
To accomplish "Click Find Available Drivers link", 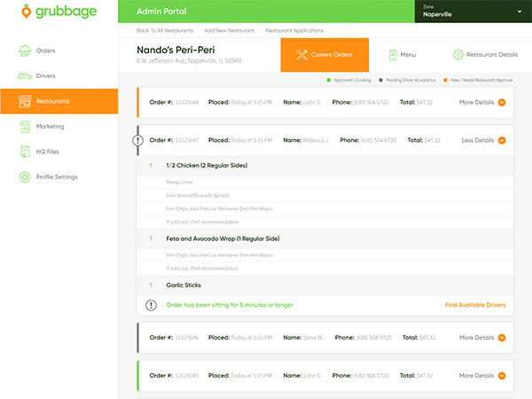I will tap(475, 305).
